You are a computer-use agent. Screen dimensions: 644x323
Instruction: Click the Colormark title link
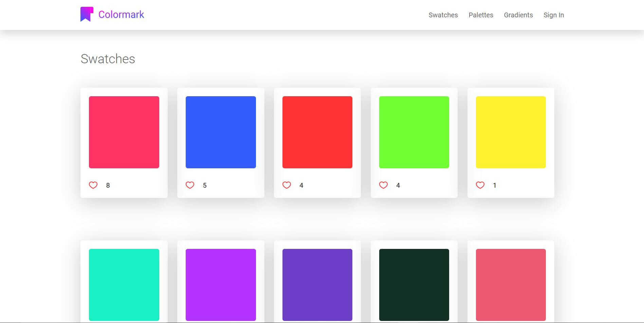tap(121, 14)
